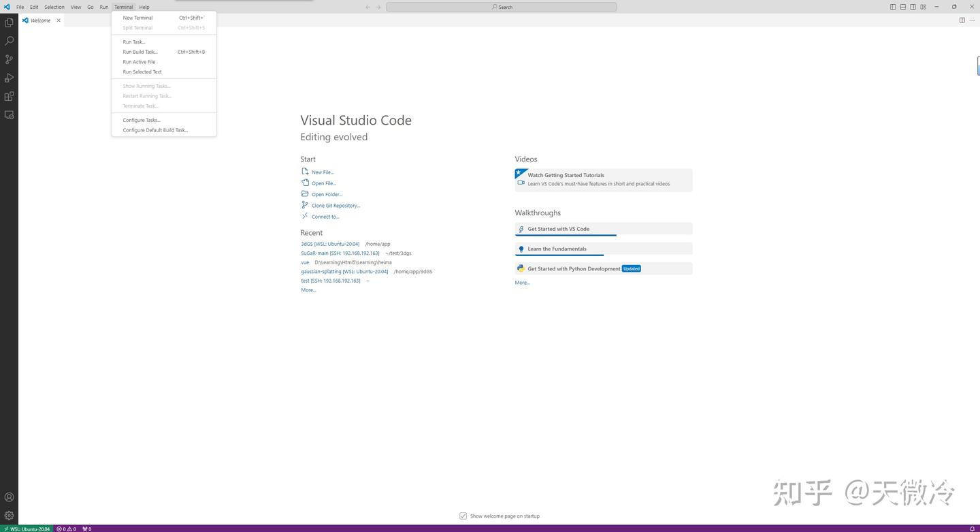
Task: Toggle Show welcome page on startup
Action: click(x=463, y=516)
